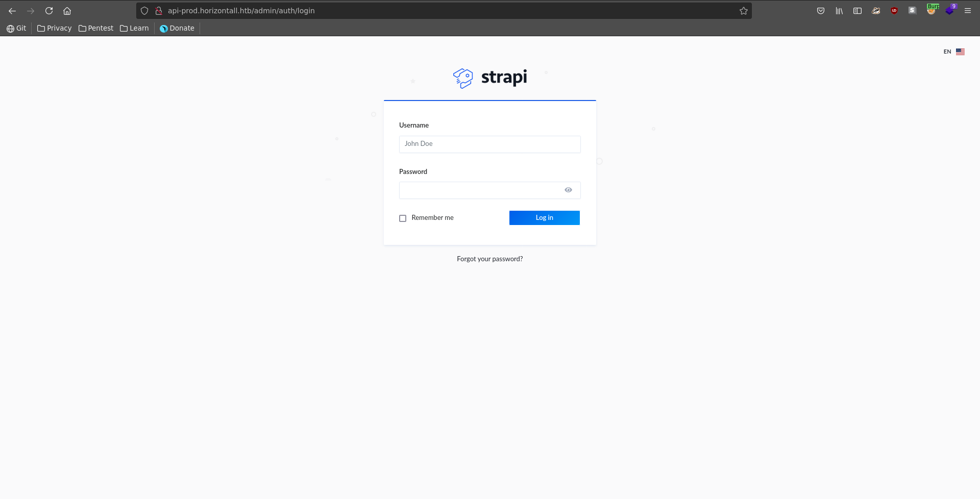
Task: Expand the Learn bookmarks folder
Action: pyautogui.click(x=134, y=28)
